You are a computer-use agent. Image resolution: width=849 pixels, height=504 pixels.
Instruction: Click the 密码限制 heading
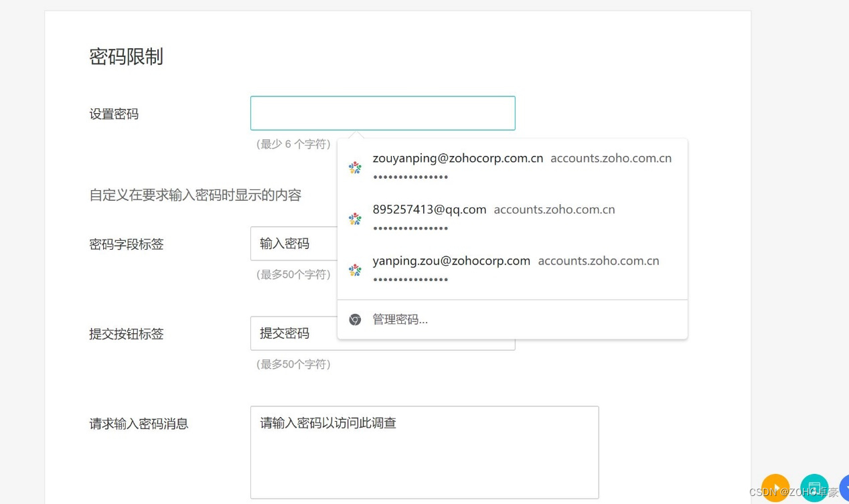[x=127, y=57]
